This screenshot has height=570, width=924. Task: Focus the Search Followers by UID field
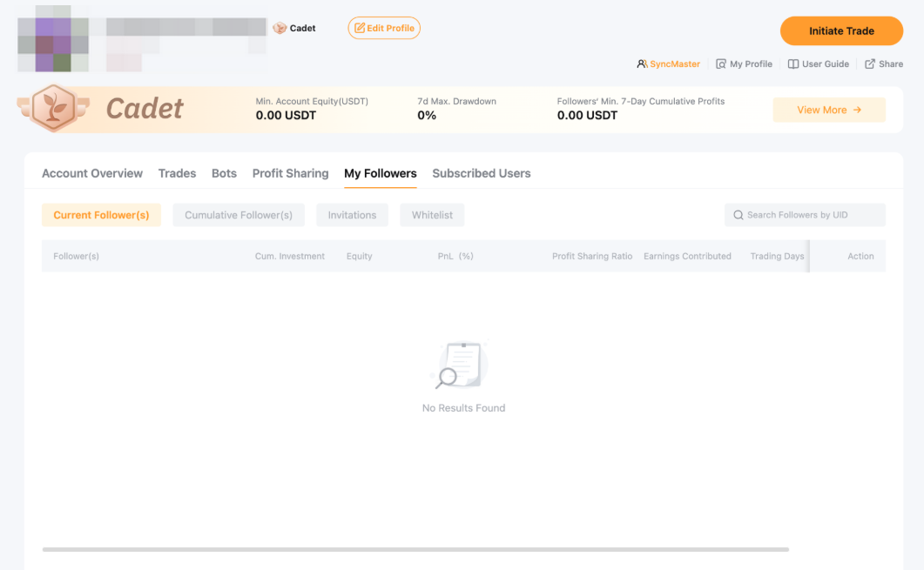[x=812, y=215]
